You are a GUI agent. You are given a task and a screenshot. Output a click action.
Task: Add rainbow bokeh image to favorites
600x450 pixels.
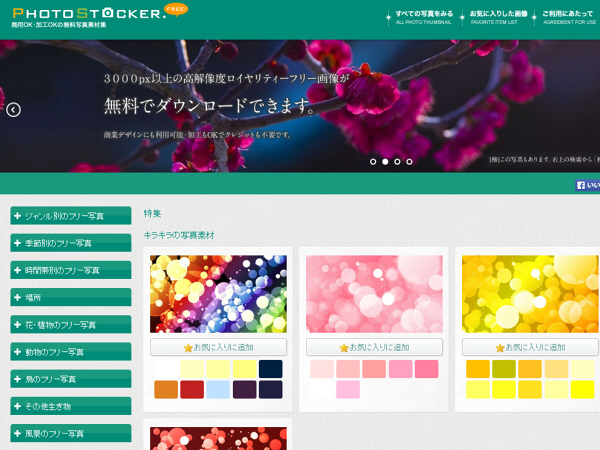point(218,347)
